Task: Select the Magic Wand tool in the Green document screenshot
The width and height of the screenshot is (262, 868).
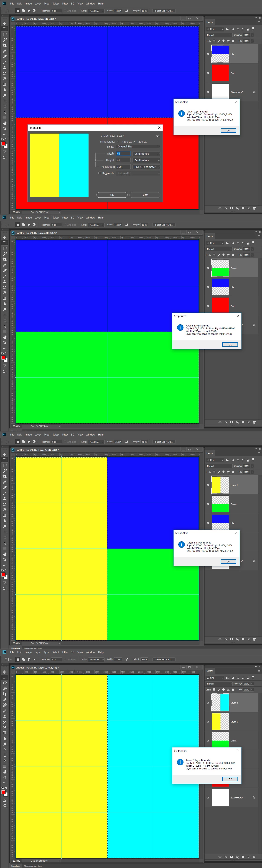Action: 5,254
